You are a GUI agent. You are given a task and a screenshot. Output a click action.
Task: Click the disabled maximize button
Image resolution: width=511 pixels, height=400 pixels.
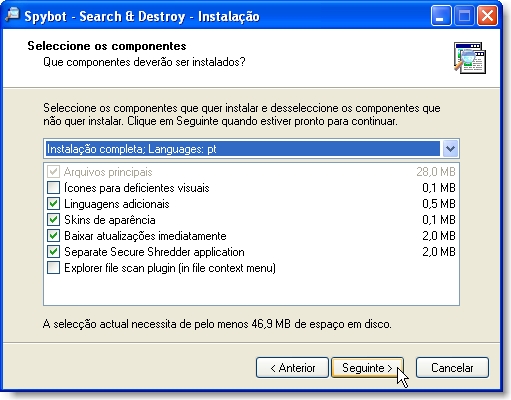(x=464, y=16)
